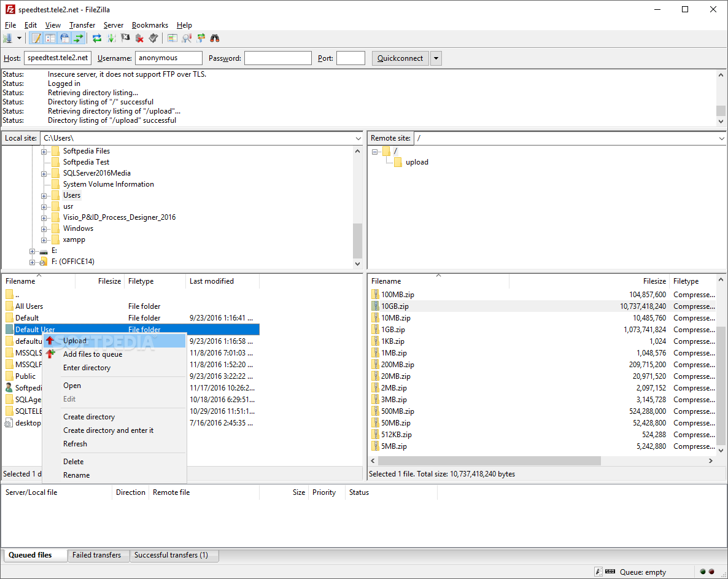Choose Create directory in context menu
This screenshot has width=728, height=579.
[x=115, y=417]
